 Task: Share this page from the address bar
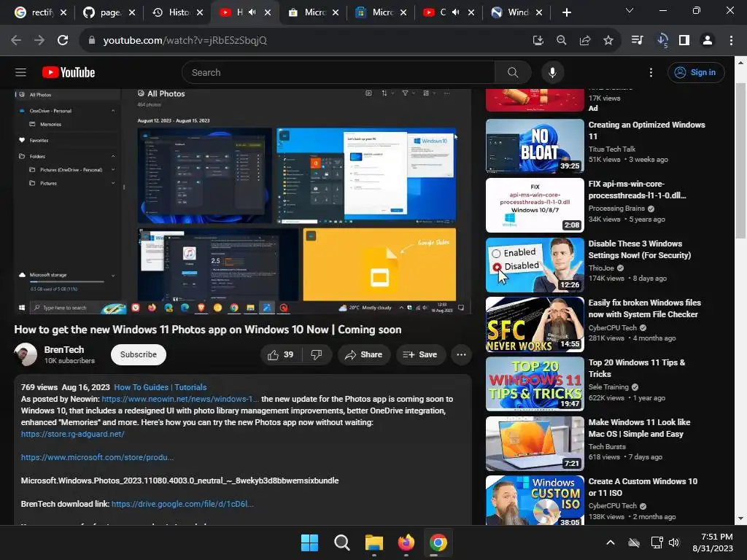pyautogui.click(x=585, y=41)
